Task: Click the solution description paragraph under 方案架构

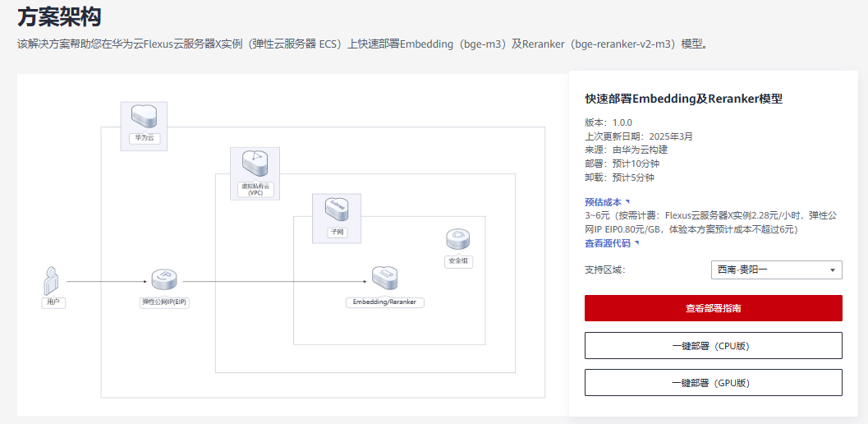Action: click(362, 44)
